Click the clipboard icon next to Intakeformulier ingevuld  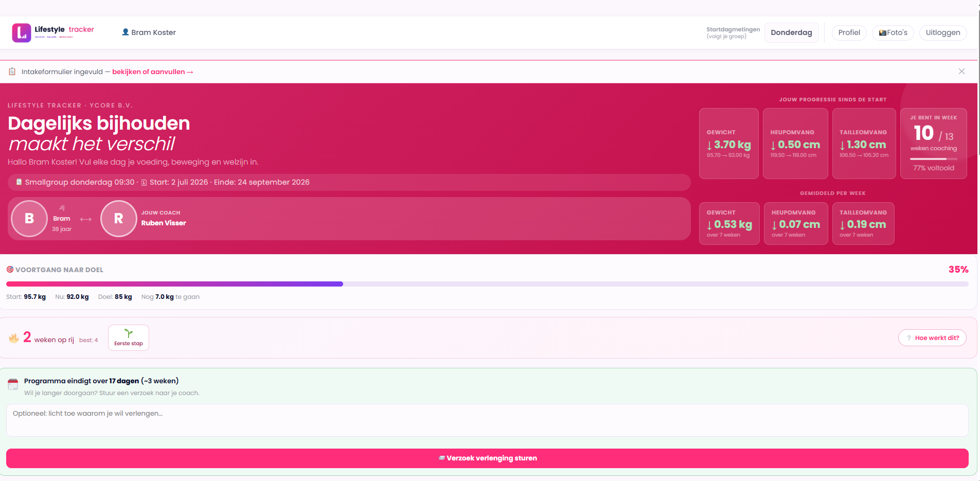pyautogui.click(x=12, y=72)
